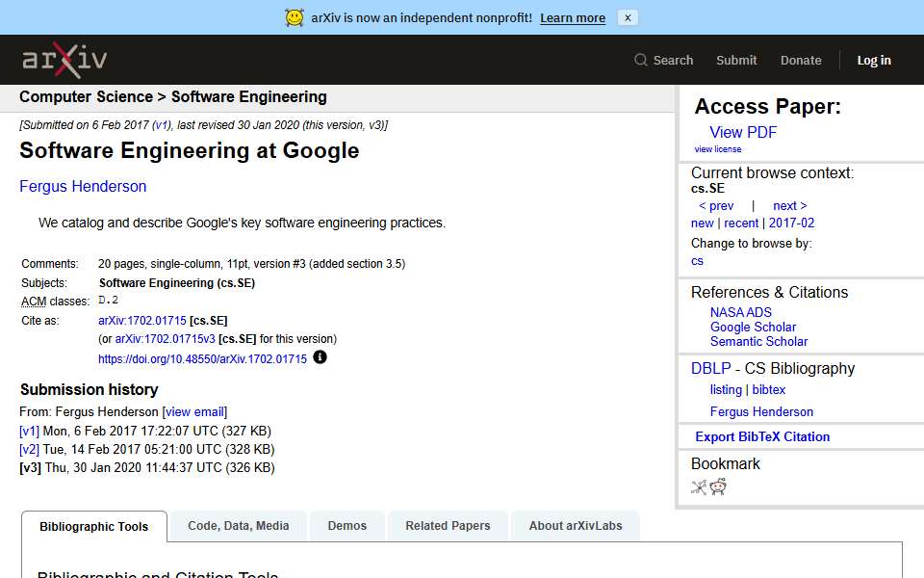Go to next paper with next >

789,206
